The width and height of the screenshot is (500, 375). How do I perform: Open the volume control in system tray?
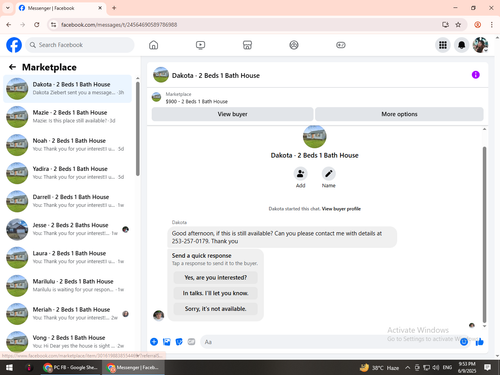436,368
